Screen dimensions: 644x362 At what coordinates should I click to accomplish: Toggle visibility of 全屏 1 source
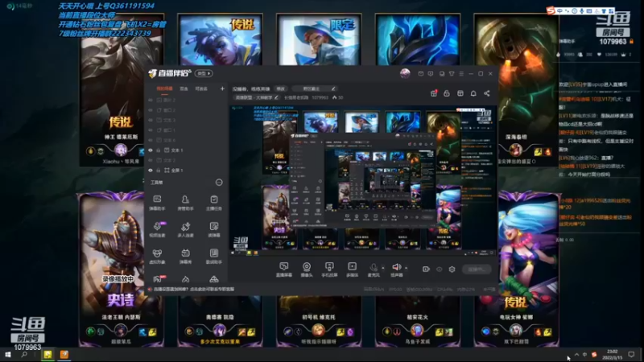coord(151,170)
